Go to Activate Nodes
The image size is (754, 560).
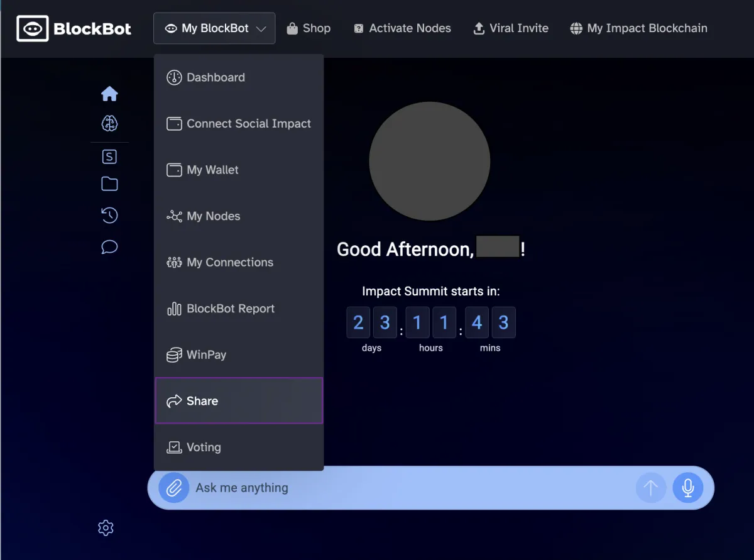tap(402, 28)
